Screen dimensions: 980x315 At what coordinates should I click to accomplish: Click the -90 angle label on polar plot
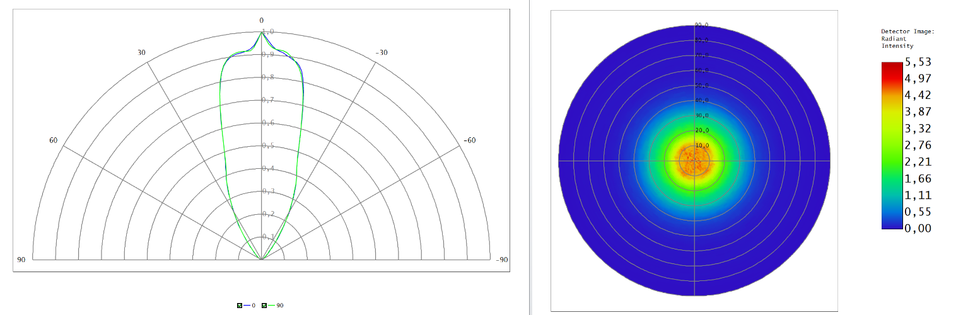pos(502,260)
